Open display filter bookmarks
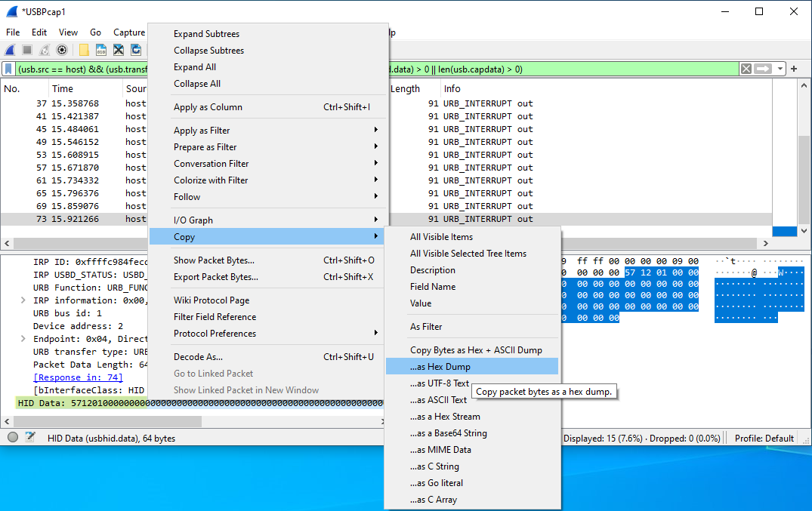 point(9,69)
